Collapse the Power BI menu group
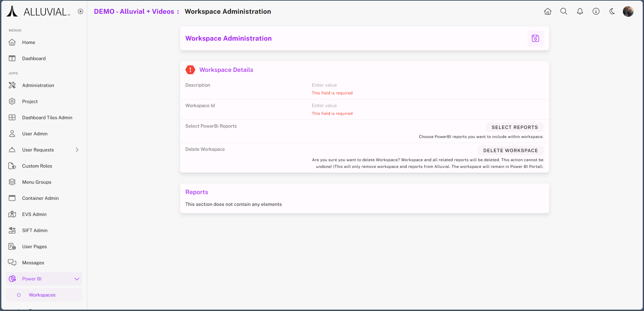The width and height of the screenshot is (644, 311). [76, 279]
